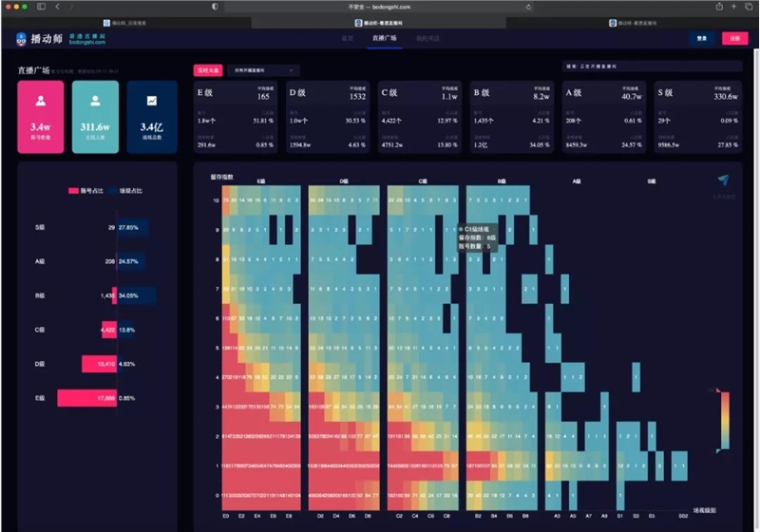Screen dimensions: 760x532
Task: Click the 登录 login button
Action: 702,39
